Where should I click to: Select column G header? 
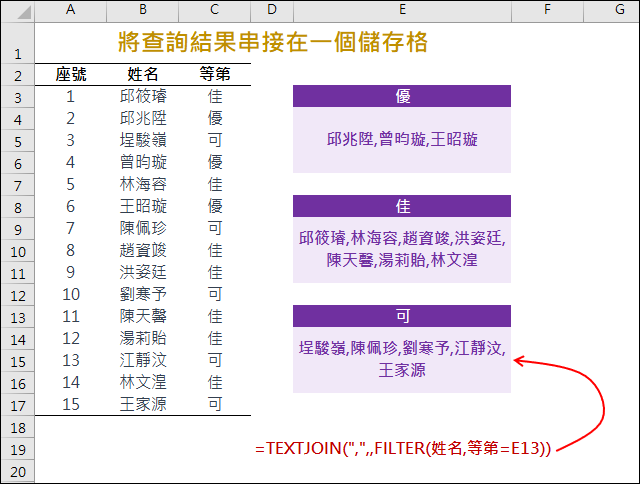[611, 11]
